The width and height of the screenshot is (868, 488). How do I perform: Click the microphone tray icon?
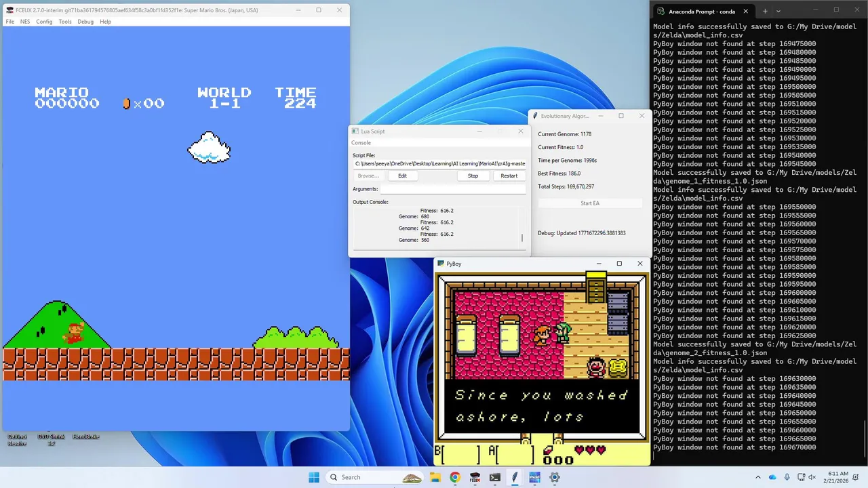[787, 477]
